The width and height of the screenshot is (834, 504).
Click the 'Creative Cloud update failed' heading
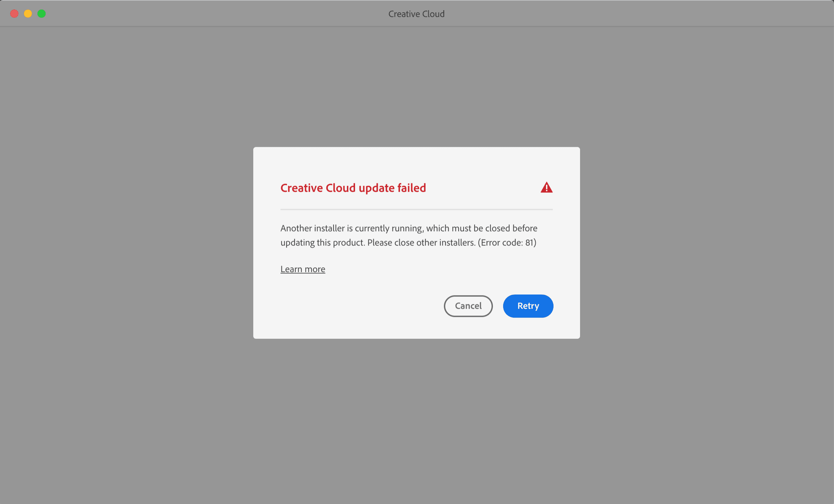click(x=353, y=188)
